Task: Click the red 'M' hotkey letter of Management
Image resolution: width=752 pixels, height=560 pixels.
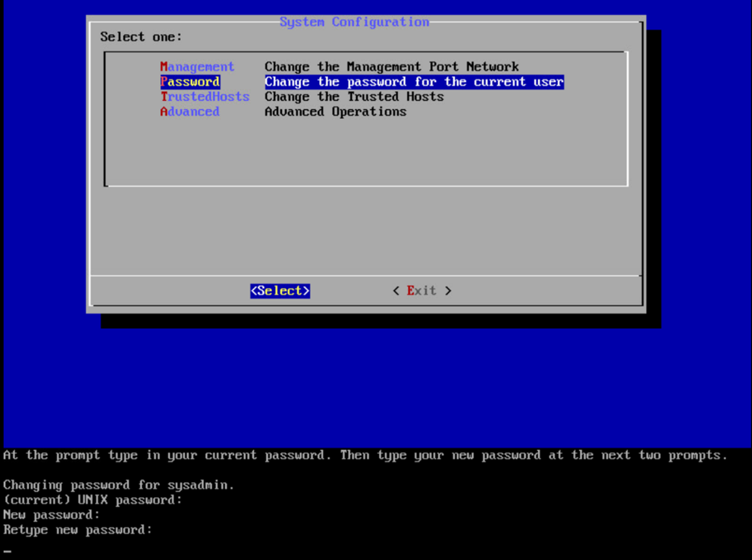Action: tap(164, 67)
